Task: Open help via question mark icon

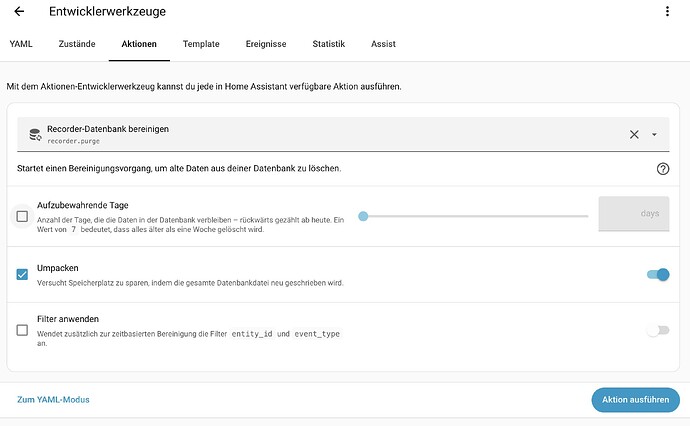Action: [x=663, y=169]
